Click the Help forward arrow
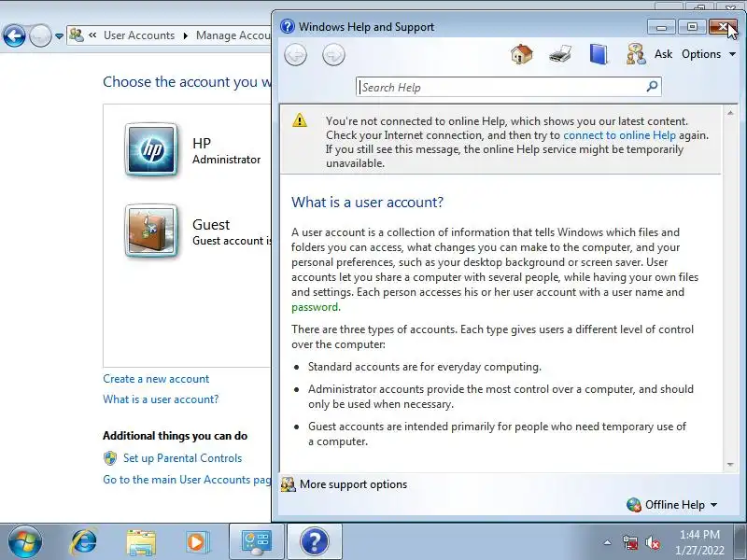The width and height of the screenshot is (747, 560). [333, 55]
